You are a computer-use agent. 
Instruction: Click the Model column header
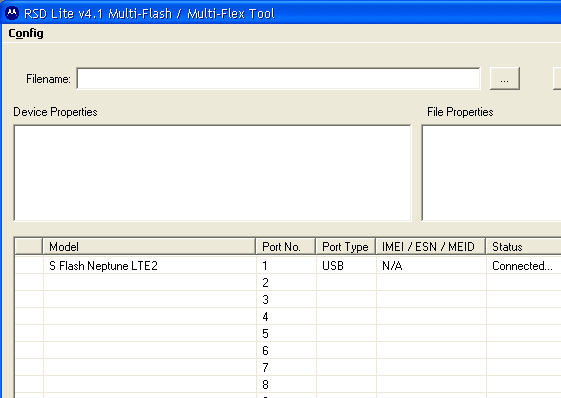click(149, 247)
